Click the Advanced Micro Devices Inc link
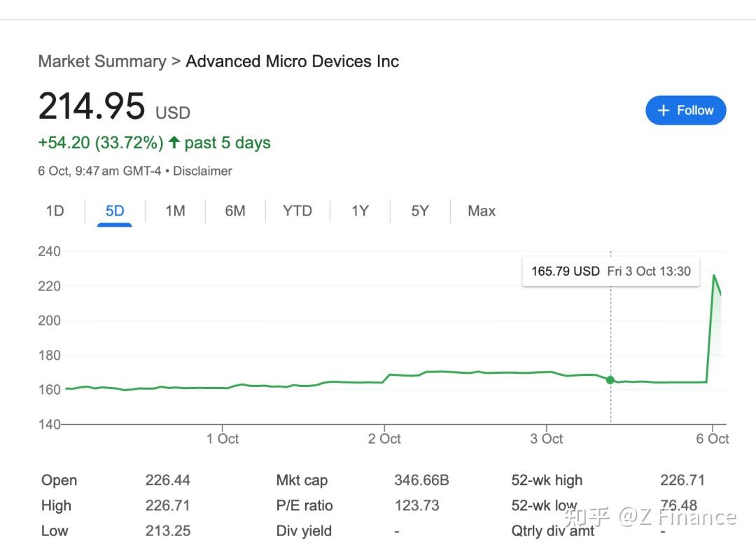This screenshot has height=548, width=756. 292,62
